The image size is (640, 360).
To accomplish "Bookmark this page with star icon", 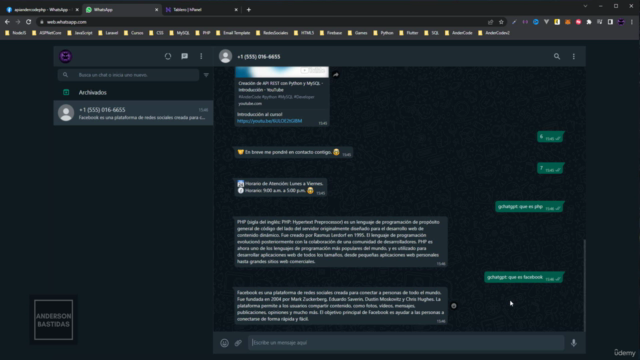I will point(501,22).
